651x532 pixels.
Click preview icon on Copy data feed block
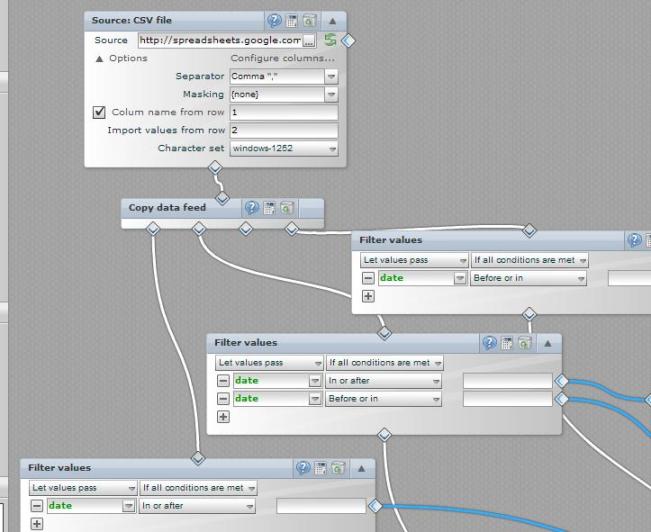tap(287, 208)
